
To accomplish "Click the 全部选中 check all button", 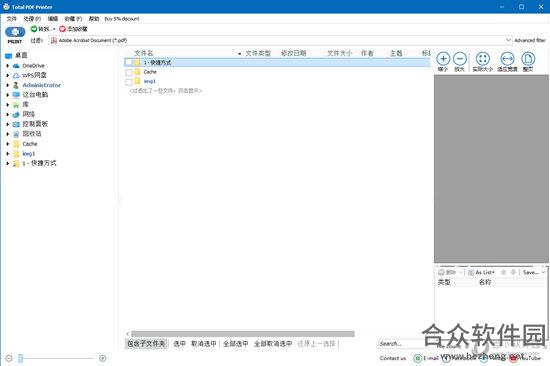I will pos(236,344).
